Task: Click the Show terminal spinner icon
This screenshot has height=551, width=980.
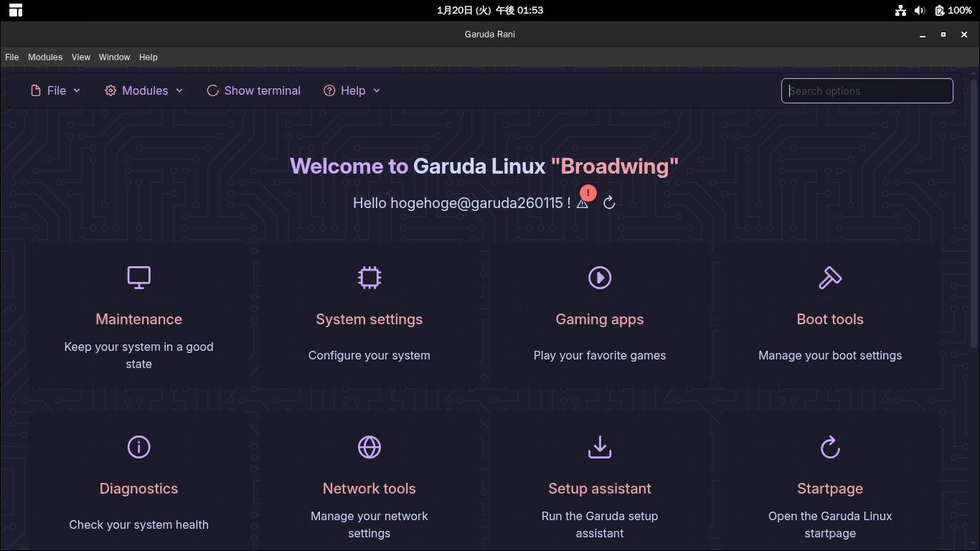Action: click(x=212, y=90)
